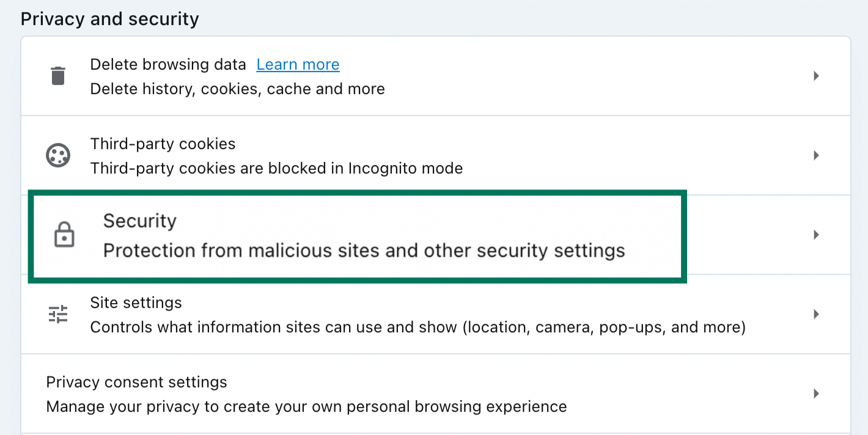868x435 pixels.
Task: Select the cookie icon beside Third-party cookies
Action: point(57,155)
